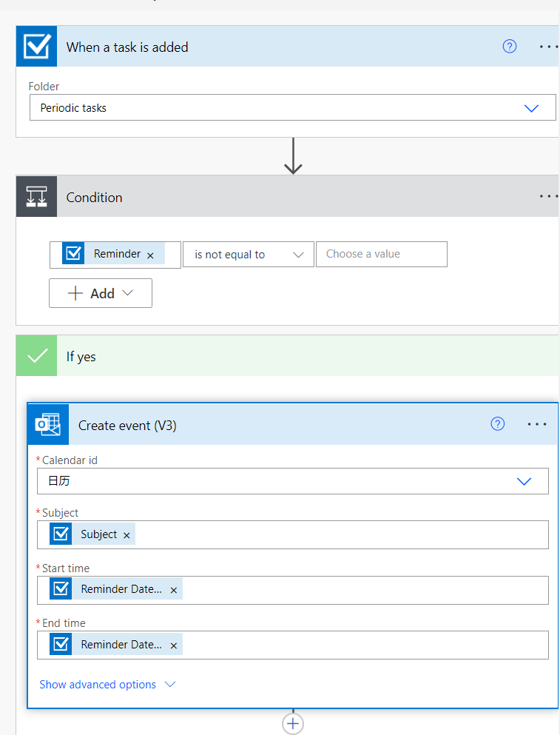Image resolution: width=560 pixels, height=735 pixels.
Task: Click the Choose a value field
Action: (x=382, y=254)
